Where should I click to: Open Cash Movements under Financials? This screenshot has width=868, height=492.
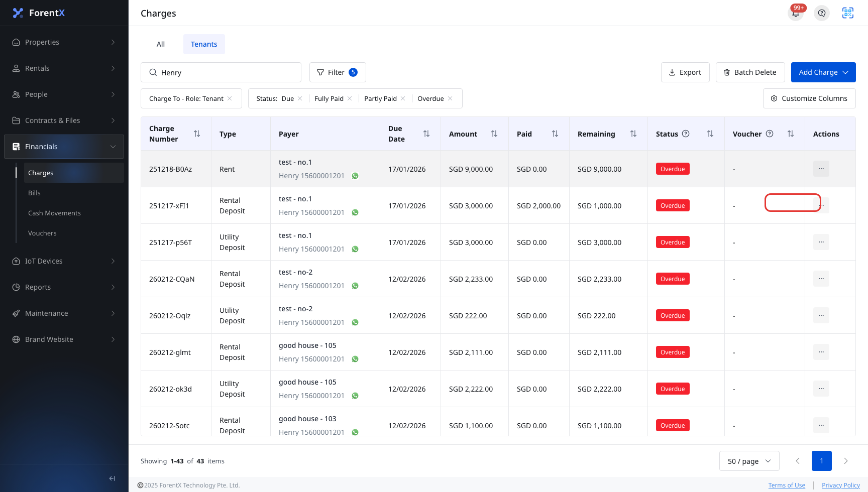[54, 213]
